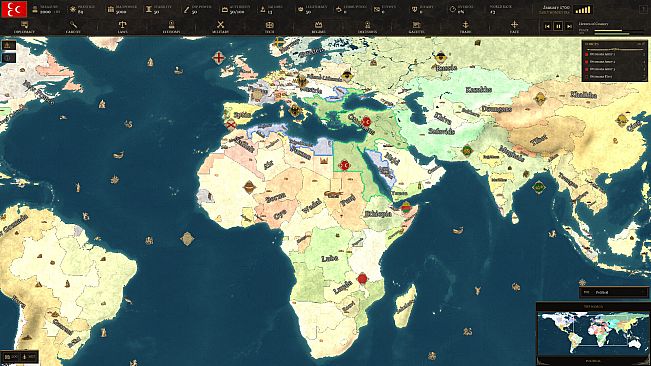Screen dimensions: 651x366
Task: Open the Diplomacy menu
Action: point(24,27)
